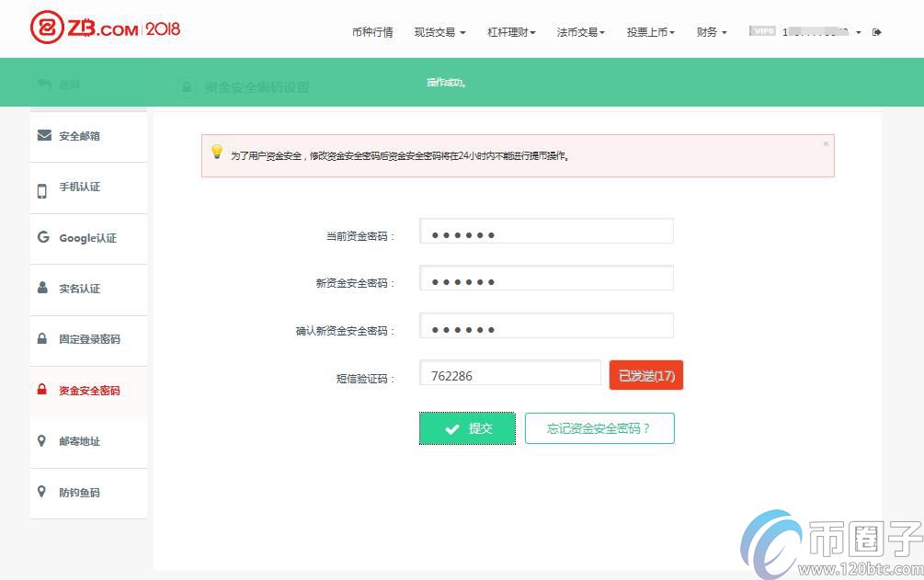Open the 币种行情 menu item
This screenshot has height=580, width=924.
(x=372, y=32)
